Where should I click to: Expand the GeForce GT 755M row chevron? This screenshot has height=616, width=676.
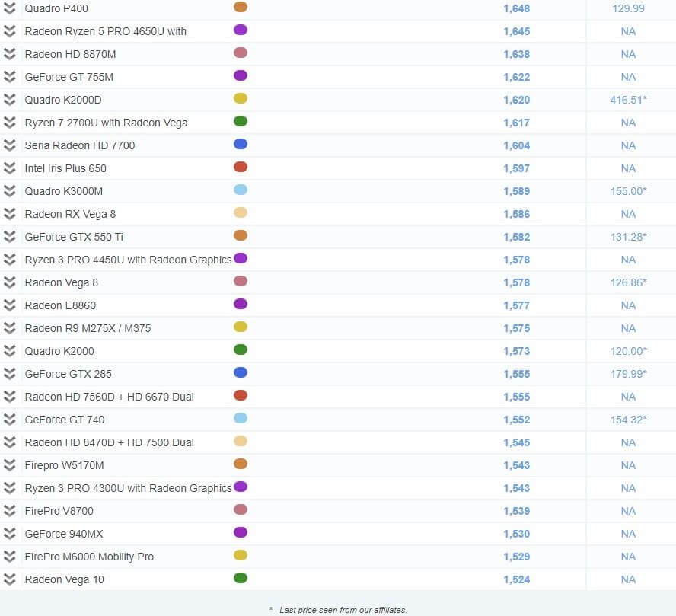9,77
